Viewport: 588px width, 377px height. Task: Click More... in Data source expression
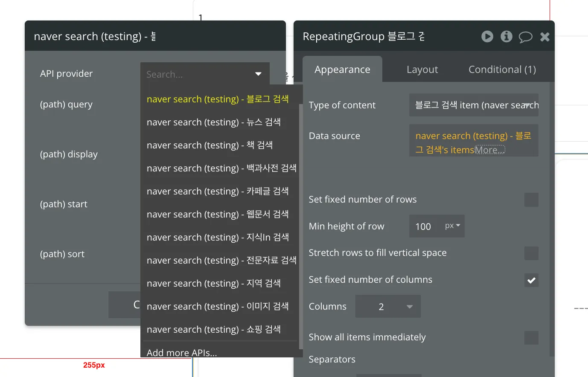[490, 150]
